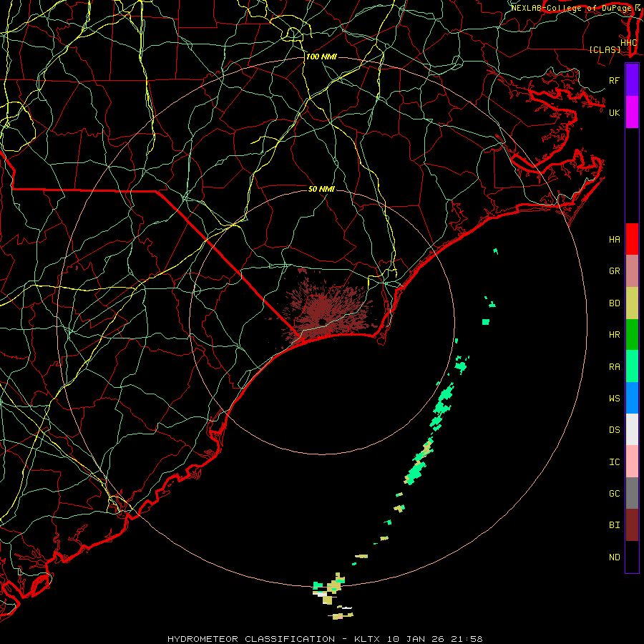Image resolution: width=644 pixels, height=644 pixels.
Task: Click the RA legend label
Action: coord(614,367)
